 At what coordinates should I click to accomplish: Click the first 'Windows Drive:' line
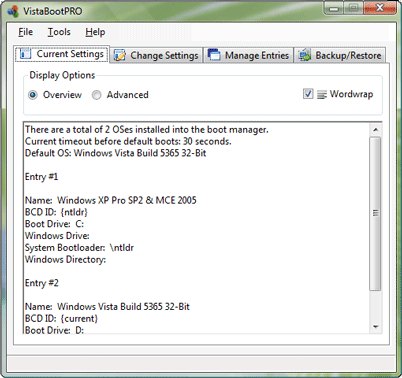tap(57, 236)
